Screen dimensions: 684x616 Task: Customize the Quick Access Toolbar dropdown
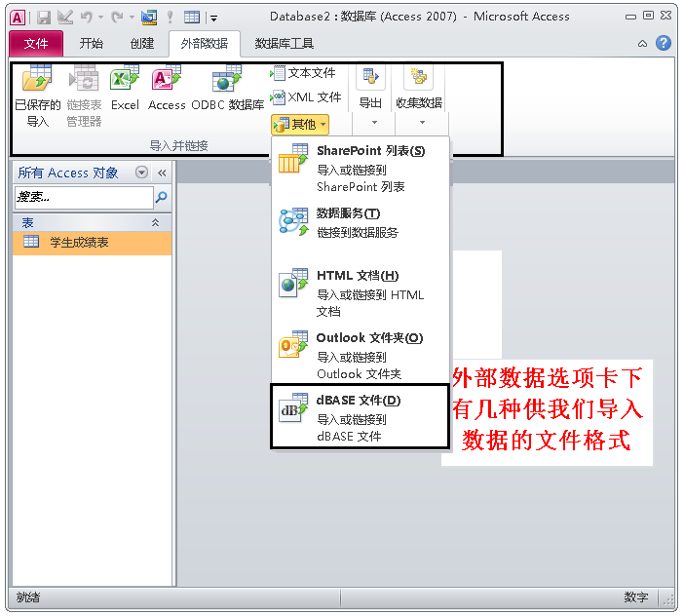pyautogui.click(x=213, y=18)
